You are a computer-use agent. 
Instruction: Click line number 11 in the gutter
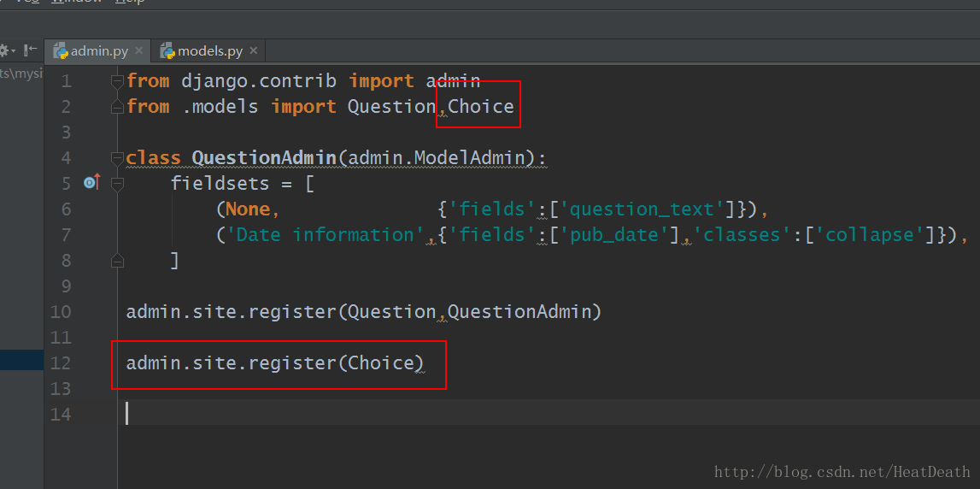coord(60,338)
